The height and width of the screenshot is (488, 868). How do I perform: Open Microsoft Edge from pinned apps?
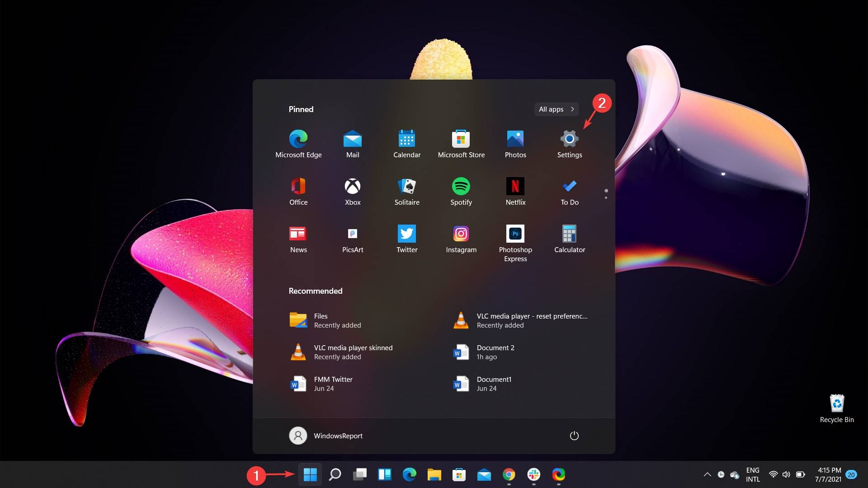pos(298,144)
